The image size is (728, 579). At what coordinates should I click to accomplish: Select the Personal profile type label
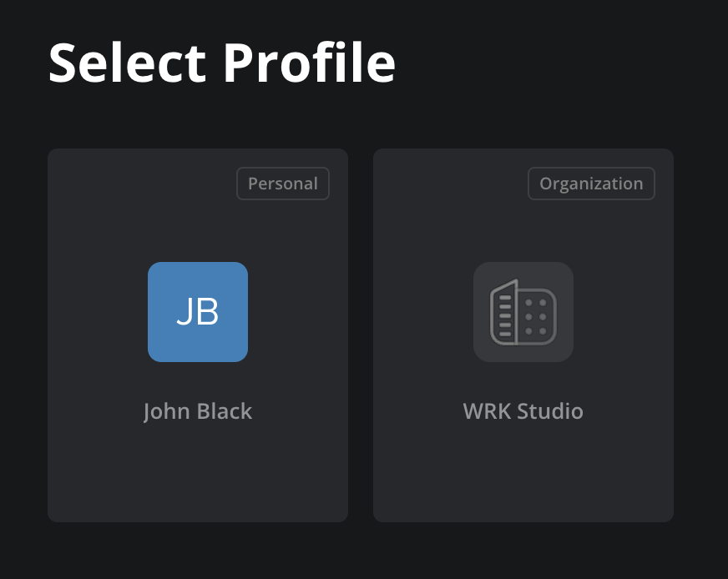[x=282, y=184]
